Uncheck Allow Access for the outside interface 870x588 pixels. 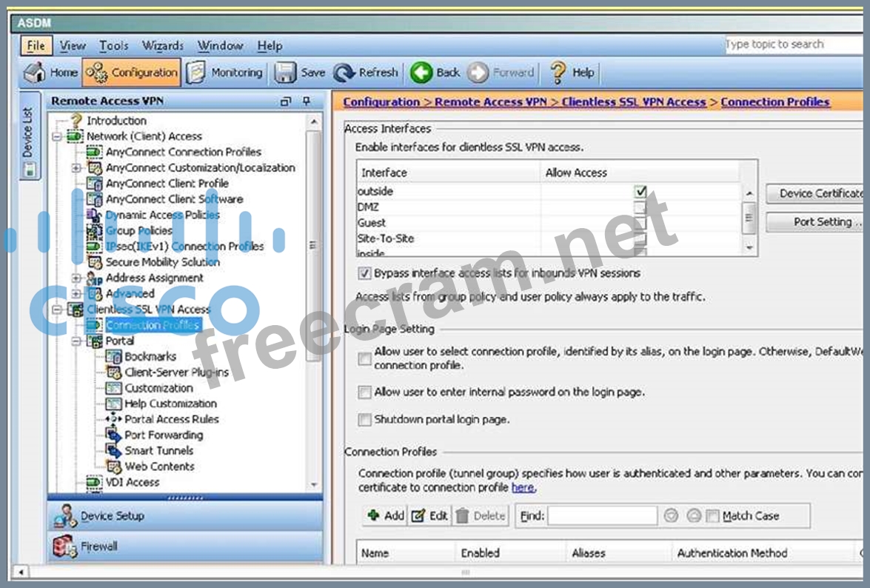click(640, 192)
